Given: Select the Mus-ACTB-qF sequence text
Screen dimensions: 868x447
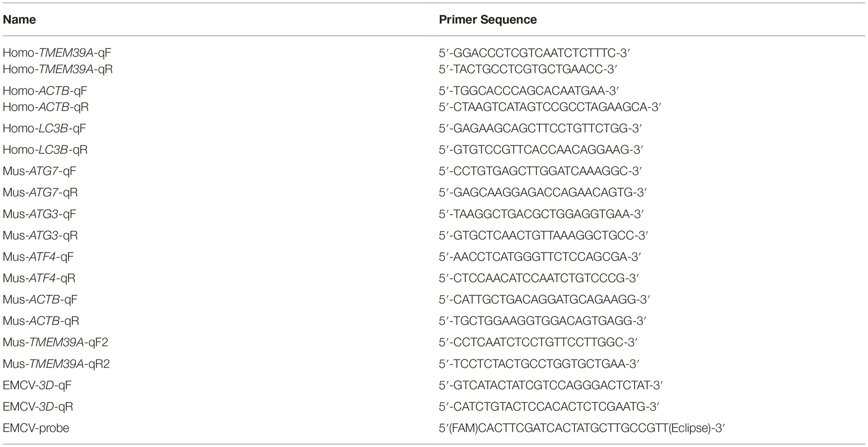Looking at the screenshot, I should click(x=544, y=299).
